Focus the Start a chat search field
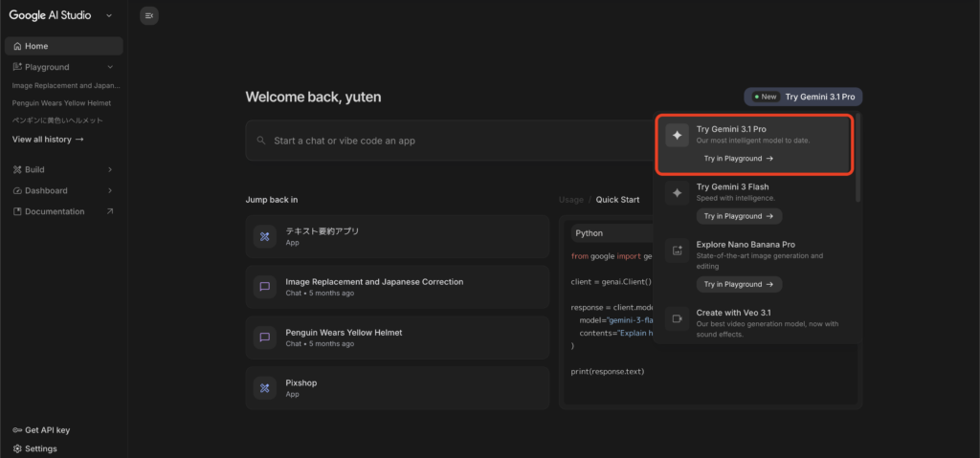 coord(450,141)
